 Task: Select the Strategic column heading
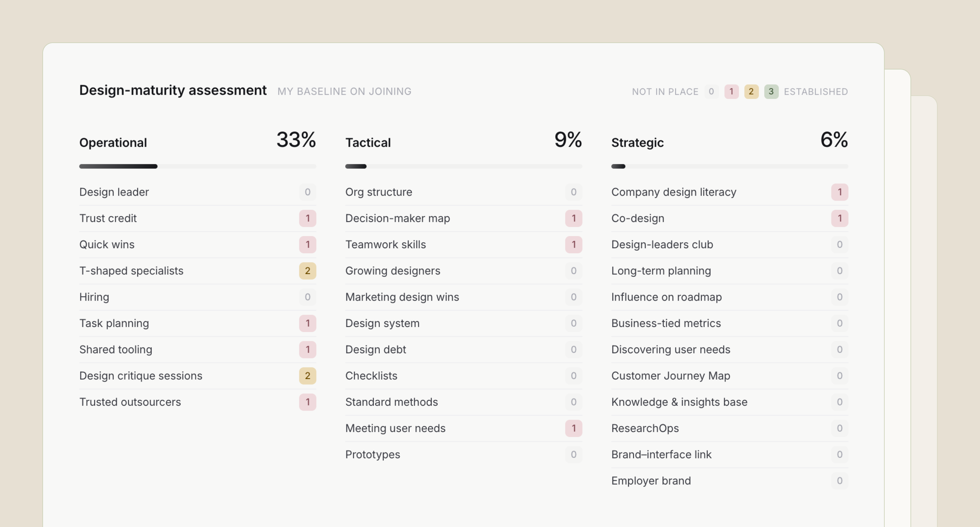[637, 143]
